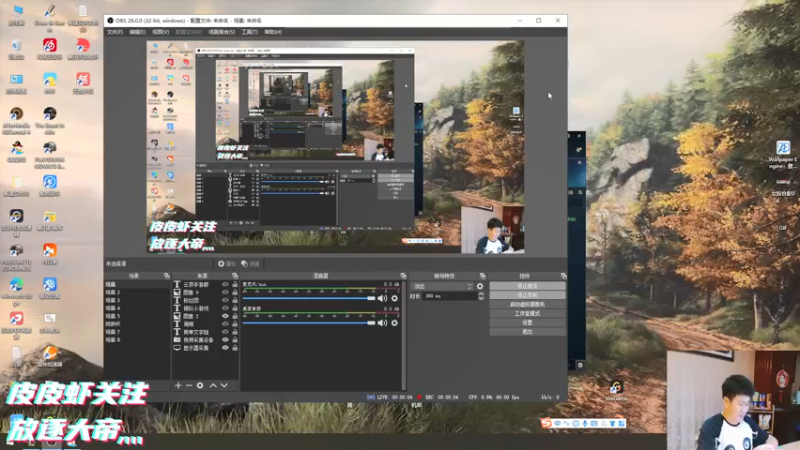Viewport: 800px width, 450px height.
Task: Toggle visibility eye of 图像 9 source
Action: coord(225,292)
